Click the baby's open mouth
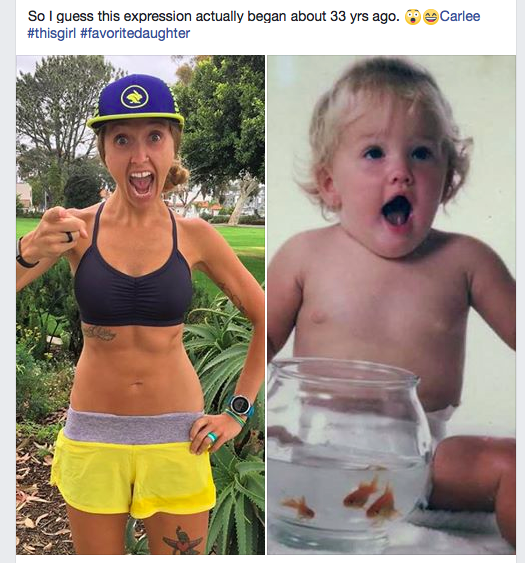 tap(397, 211)
